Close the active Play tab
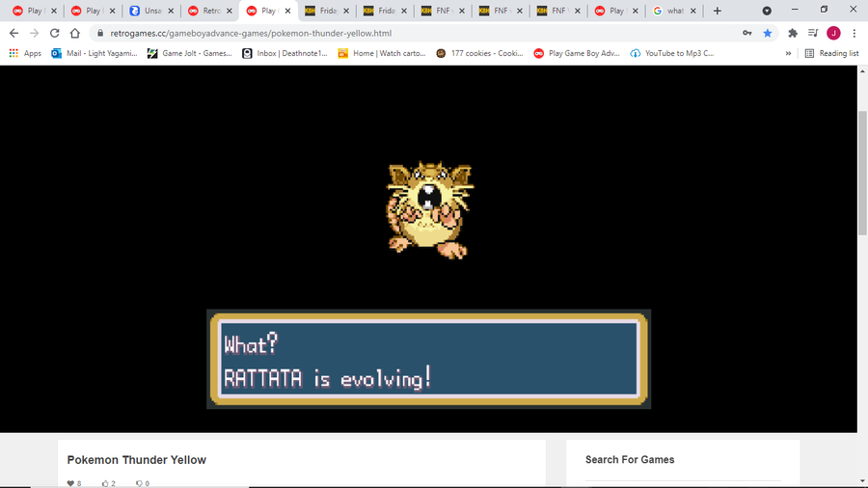Image resolution: width=868 pixels, height=488 pixels. tap(287, 11)
